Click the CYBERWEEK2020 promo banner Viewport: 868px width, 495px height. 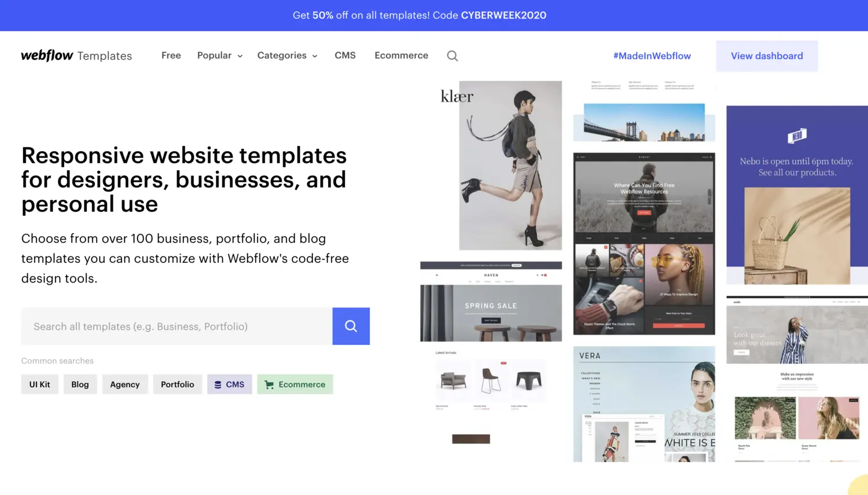click(434, 16)
